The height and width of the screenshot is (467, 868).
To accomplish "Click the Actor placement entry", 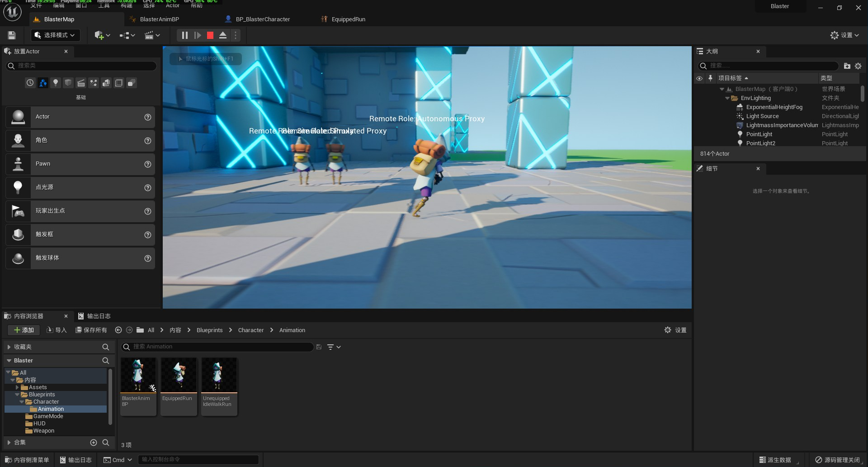I will [80, 117].
